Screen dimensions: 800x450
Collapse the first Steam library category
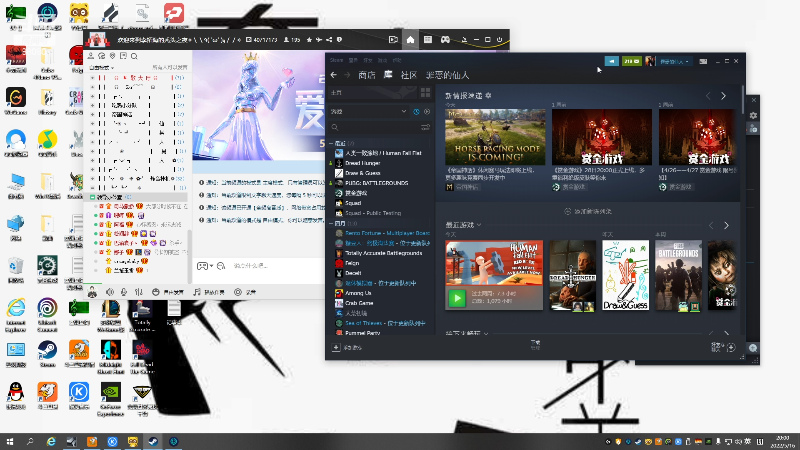(x=331, y=143)
